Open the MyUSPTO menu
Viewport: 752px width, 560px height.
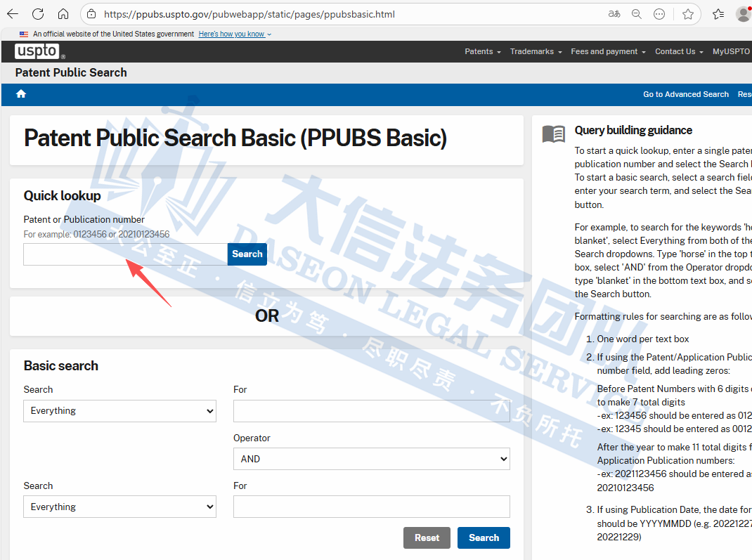tap(731, 51)
